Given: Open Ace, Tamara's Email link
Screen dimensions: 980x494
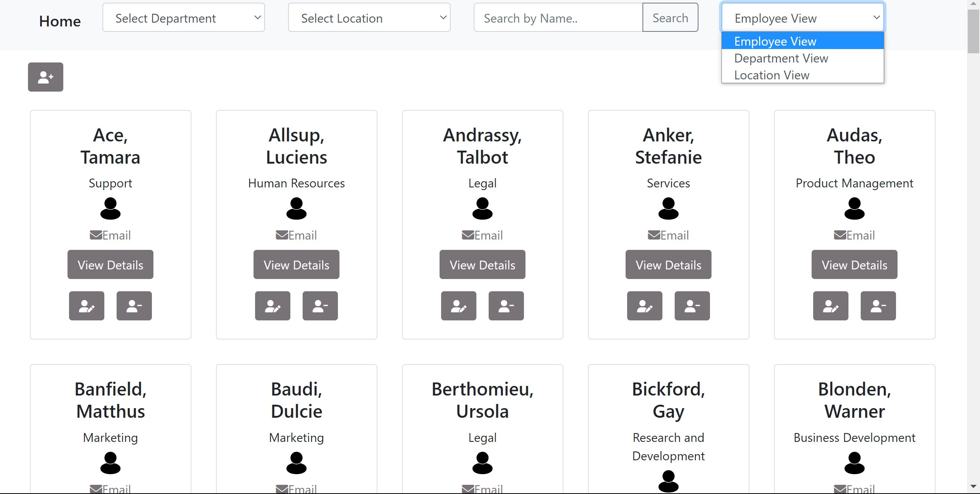Looking at the screenshot, I should tap(110, 235).
